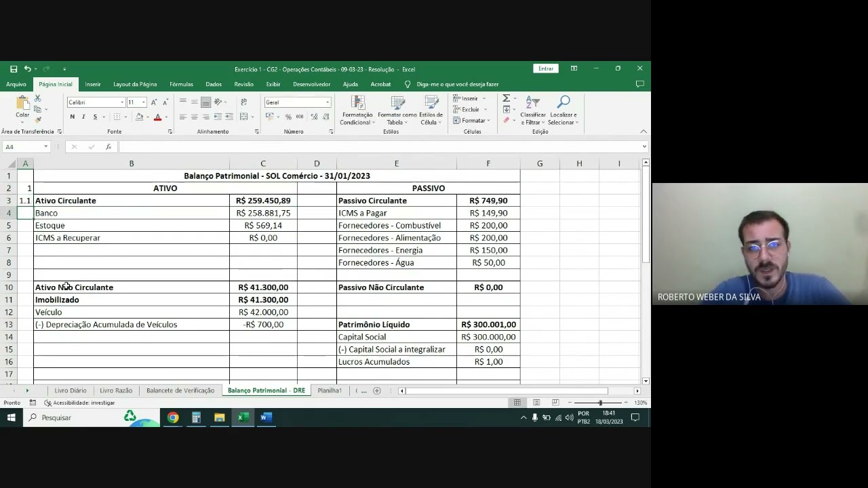Expand borders dropdown arrow

[x=125, y=117]
